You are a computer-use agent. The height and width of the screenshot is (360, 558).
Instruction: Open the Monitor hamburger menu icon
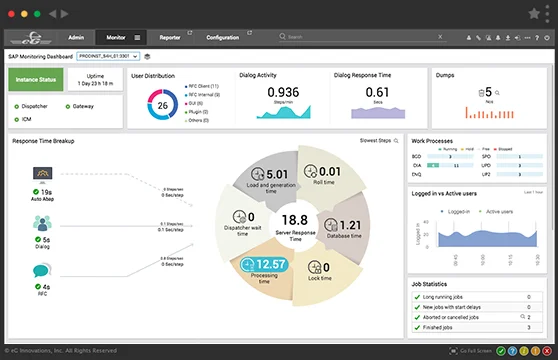(137, 37)
